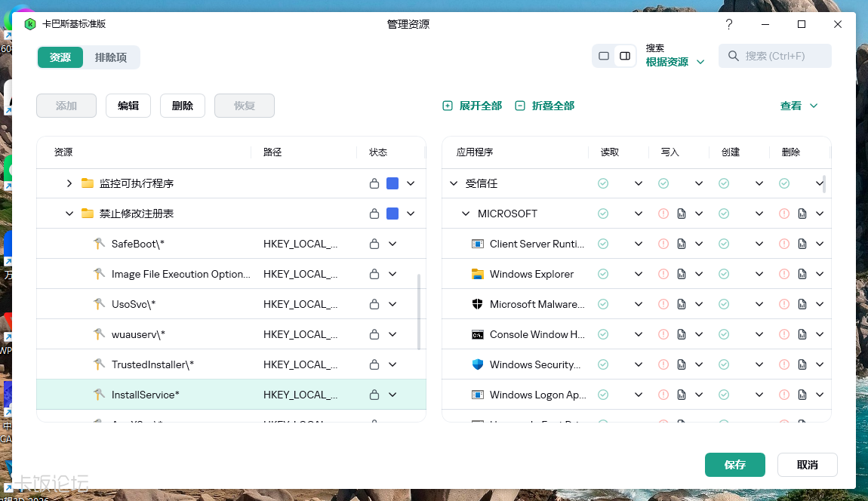Click the Microsoft Malware shield icon
The height and width of the screenshot is (501, 868).
coord(477,304)
